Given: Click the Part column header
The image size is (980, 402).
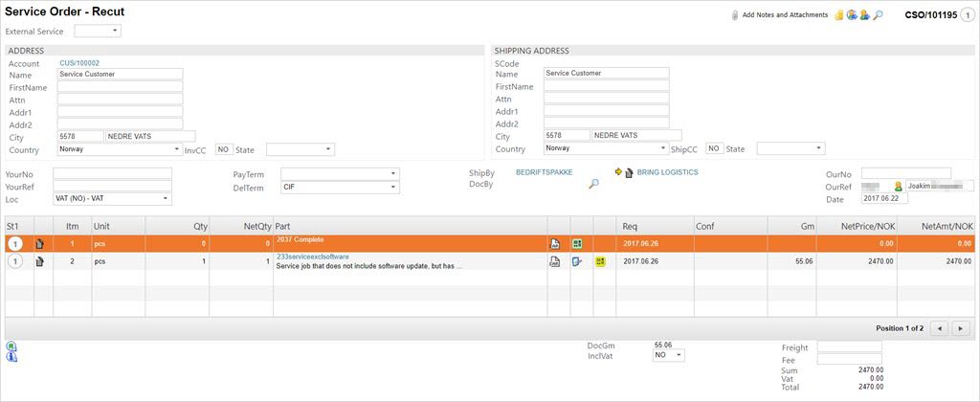Looking at the screenshot, I should (x=410, y=225).
